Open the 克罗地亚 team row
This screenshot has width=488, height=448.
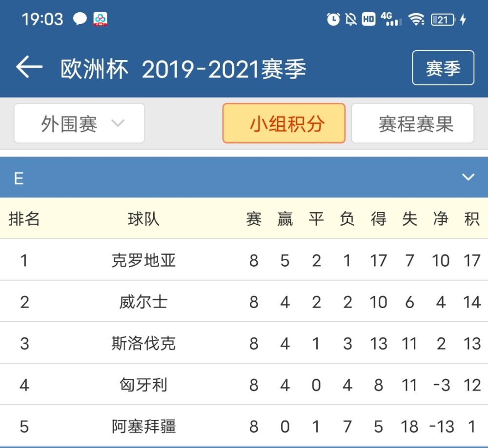(x=143, y=261)
